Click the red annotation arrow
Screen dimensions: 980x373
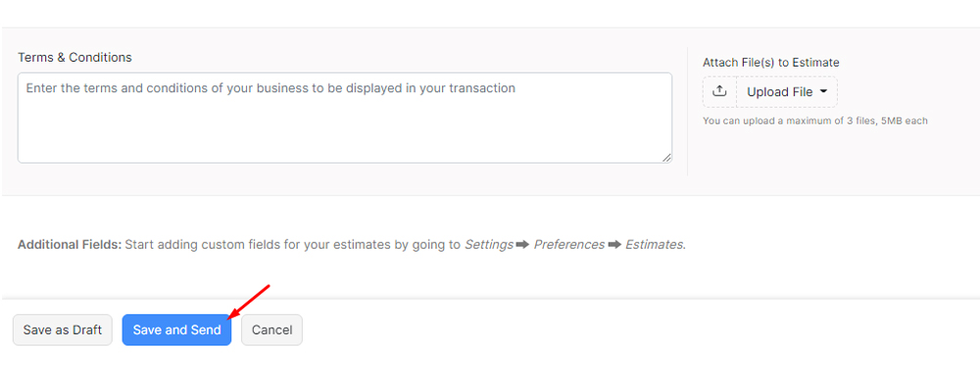click(249, 303)
